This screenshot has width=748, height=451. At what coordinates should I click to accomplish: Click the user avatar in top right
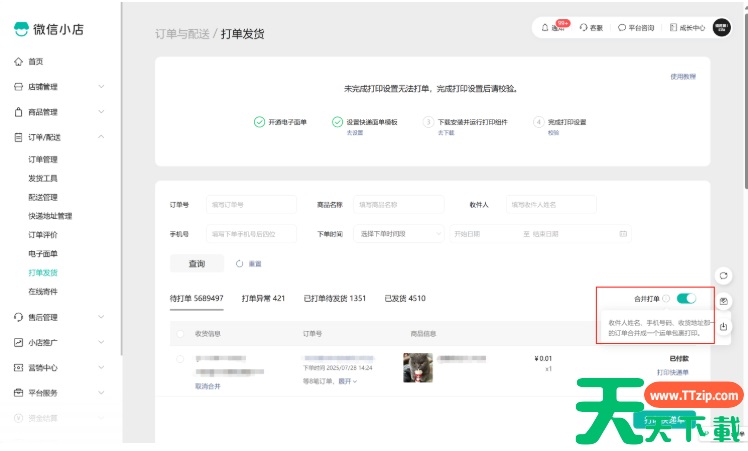coord(721,28)
